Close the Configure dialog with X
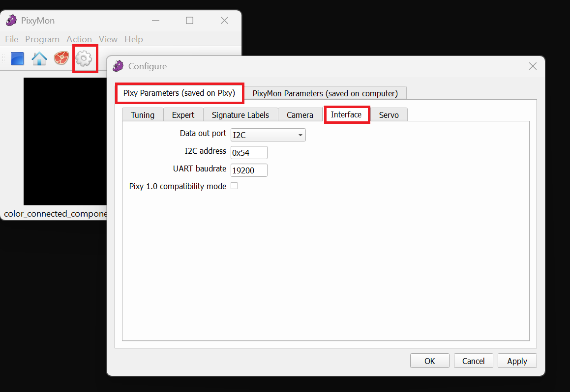 coord(533,66)
